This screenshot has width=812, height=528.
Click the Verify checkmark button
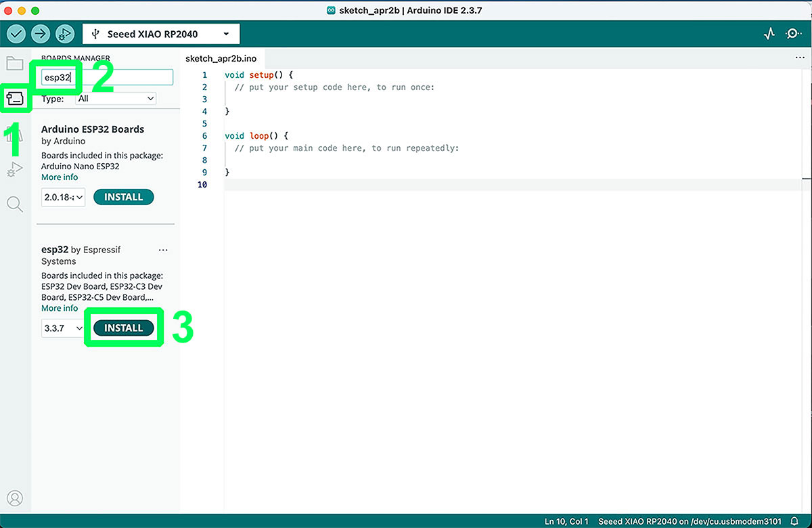click(x=16, y=33)
